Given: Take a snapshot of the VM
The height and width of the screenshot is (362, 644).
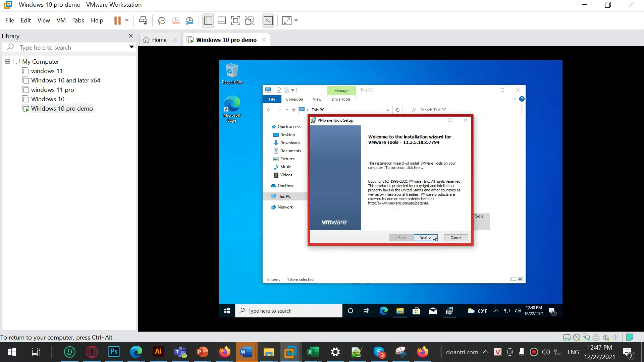Looking at the screenshot, I should click(x=161, y=20).
